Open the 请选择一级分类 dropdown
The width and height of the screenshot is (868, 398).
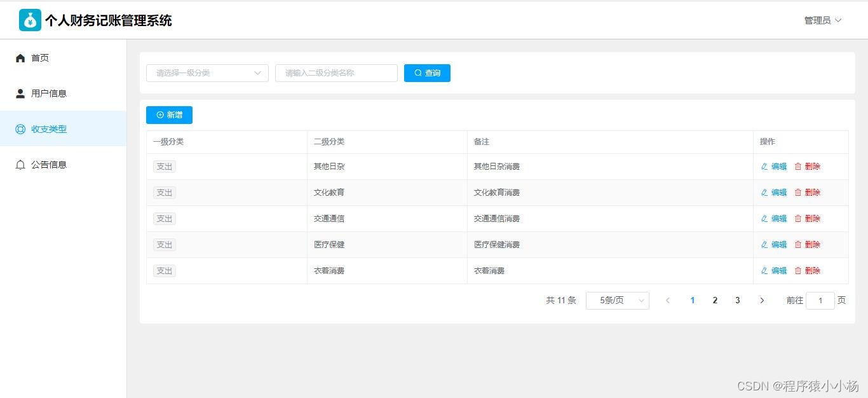207,73
